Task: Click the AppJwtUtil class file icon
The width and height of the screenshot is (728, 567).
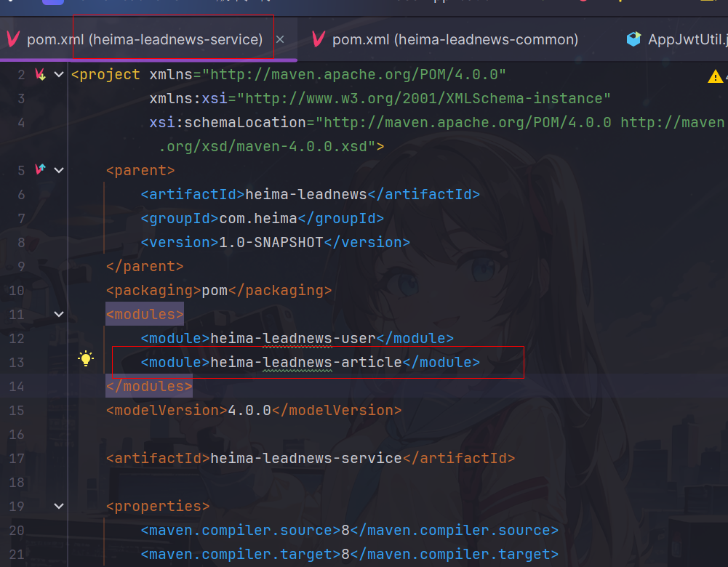Action: click(x=633, y=39)
